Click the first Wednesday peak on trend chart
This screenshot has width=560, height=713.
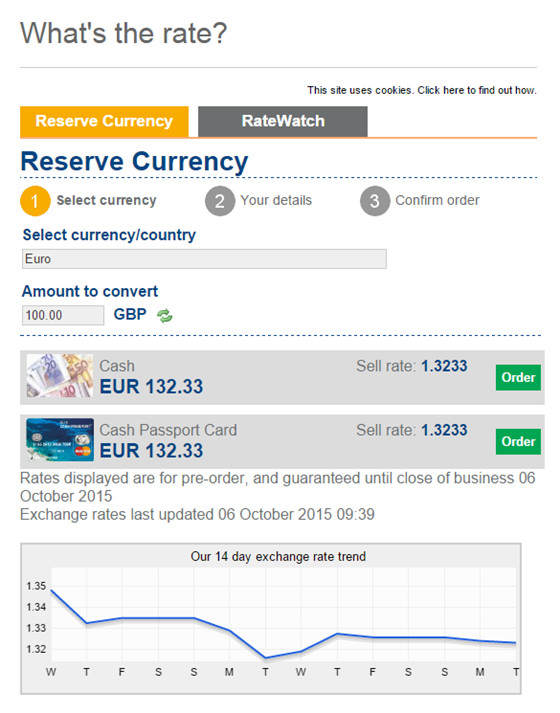tap(51, 590)
